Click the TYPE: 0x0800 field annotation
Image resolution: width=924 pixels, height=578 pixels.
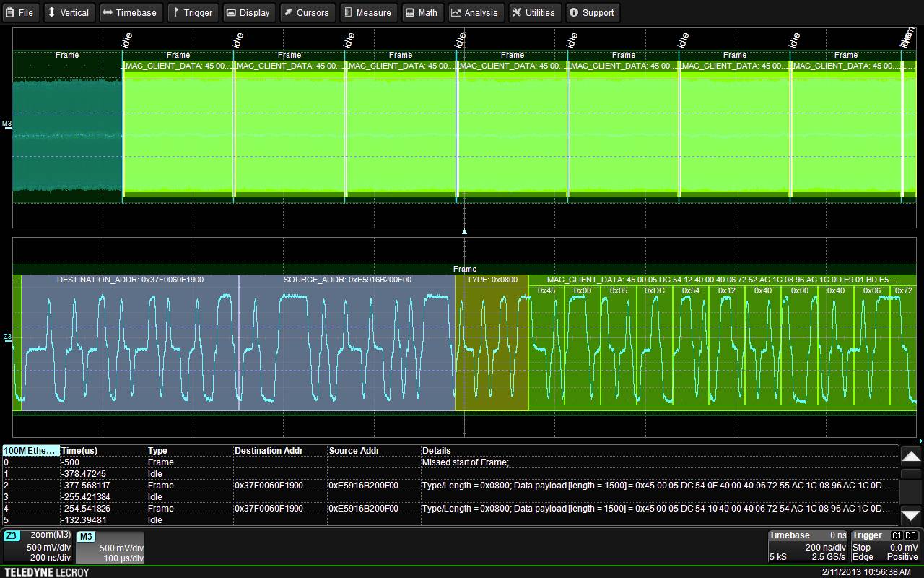(x=492, y=280)
